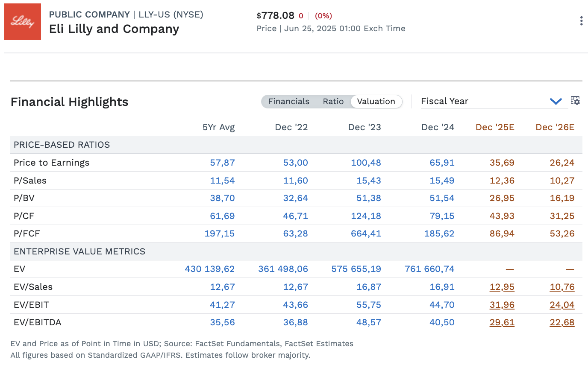Viewport: 588px width, 368px height.
Task: Click Dec '24 EV value 761 660,74
Action: 429,269
